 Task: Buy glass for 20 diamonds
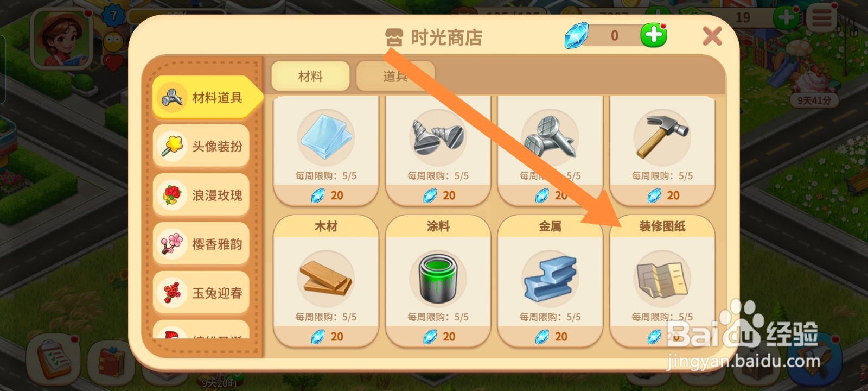(325, 195)
